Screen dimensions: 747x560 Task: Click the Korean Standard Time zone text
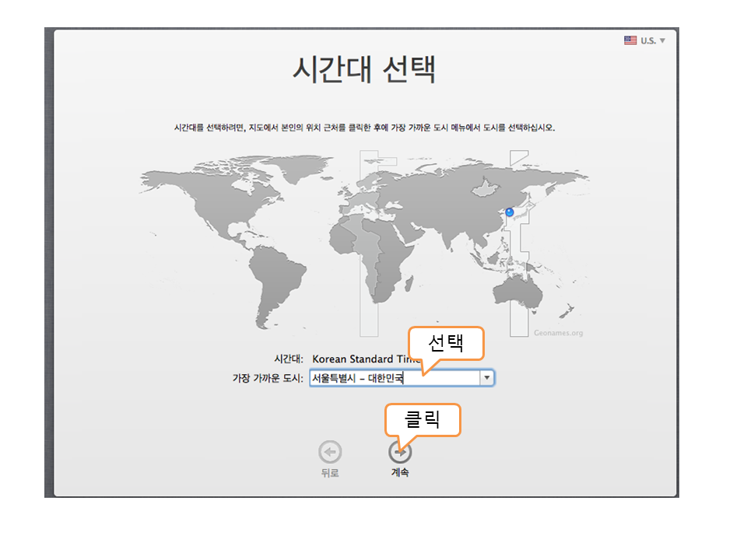point(362,359)
